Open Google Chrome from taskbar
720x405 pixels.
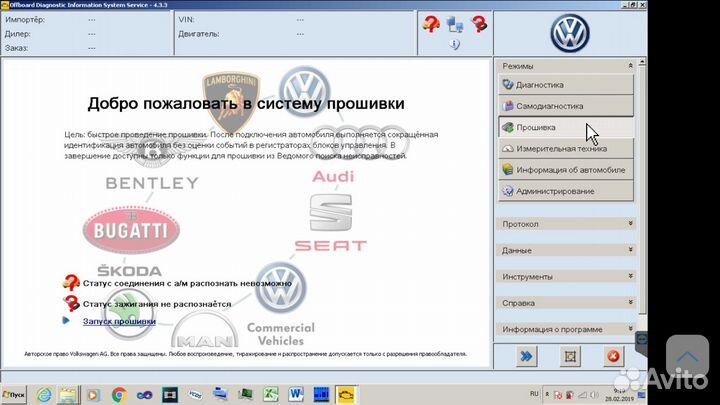[x=119, y=394]
